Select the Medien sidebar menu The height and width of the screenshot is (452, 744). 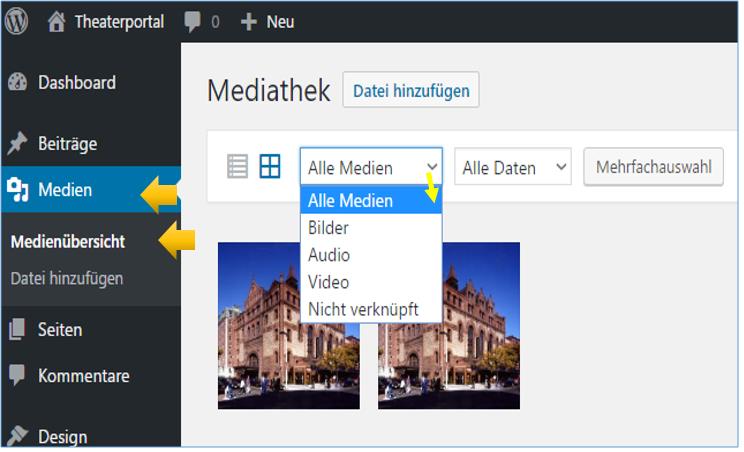[x=65, y=190]
